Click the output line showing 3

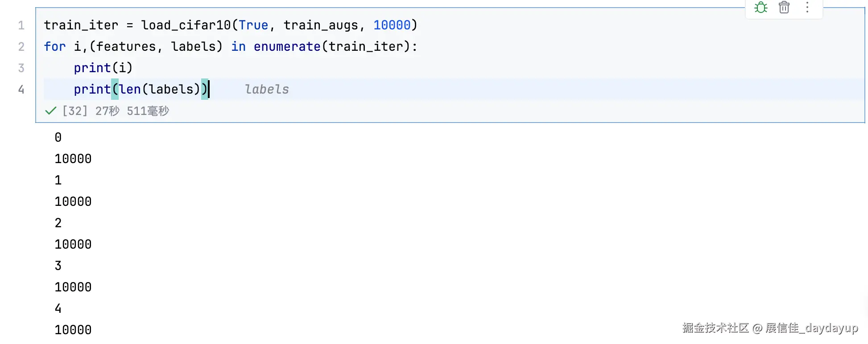click(58, 266)
